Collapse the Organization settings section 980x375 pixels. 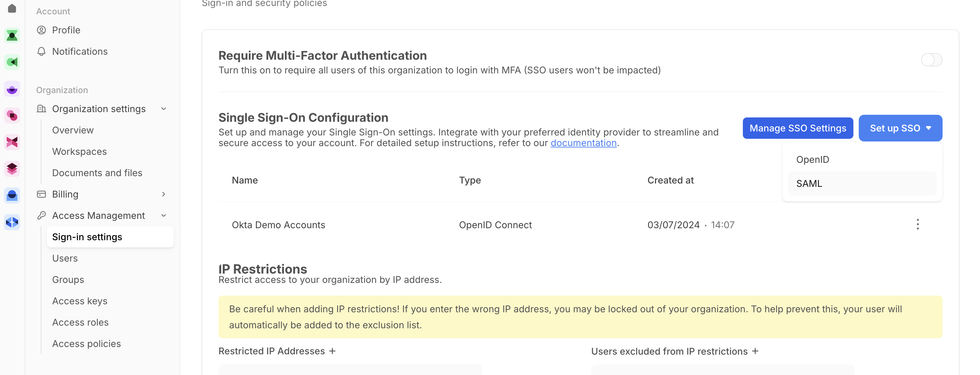point(164,109)
